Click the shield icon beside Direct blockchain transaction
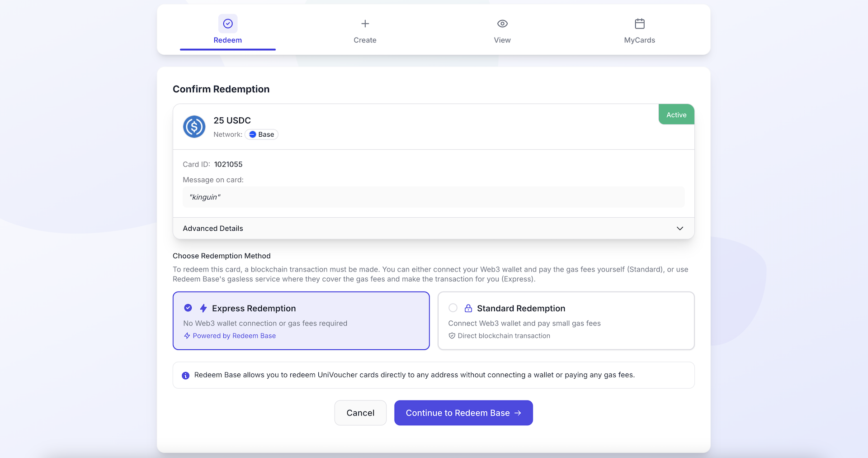This screenshot has width=868, height=458. [x=452, y=336]
